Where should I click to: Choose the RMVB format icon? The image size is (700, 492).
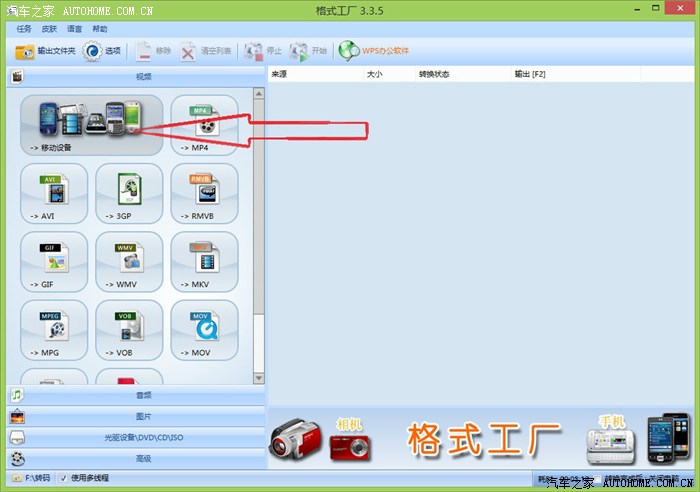coord(204,192)
